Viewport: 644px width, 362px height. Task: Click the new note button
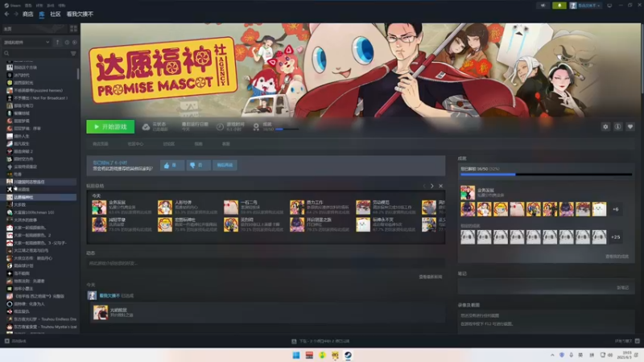click(x=622, y=288)
